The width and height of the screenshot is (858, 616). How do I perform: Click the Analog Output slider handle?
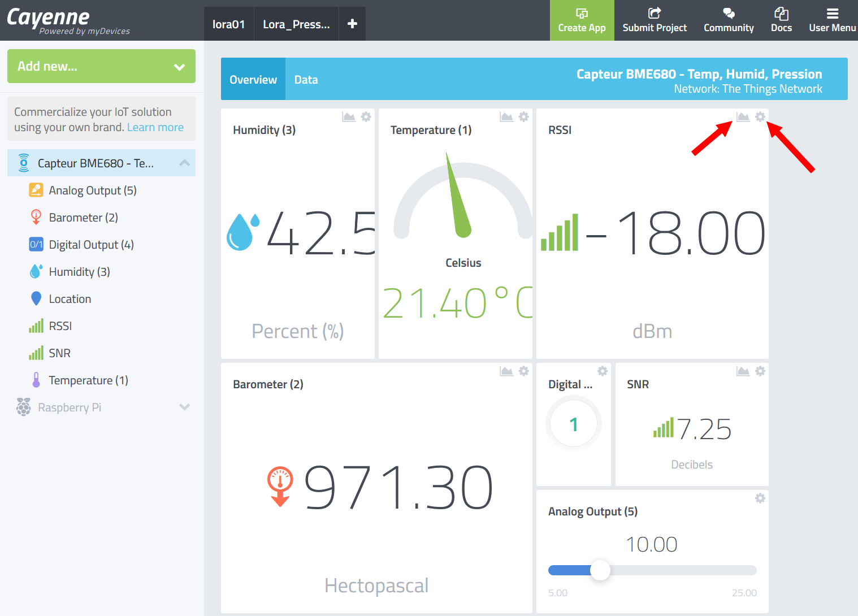pyautogui.click(x=600, y=570)
